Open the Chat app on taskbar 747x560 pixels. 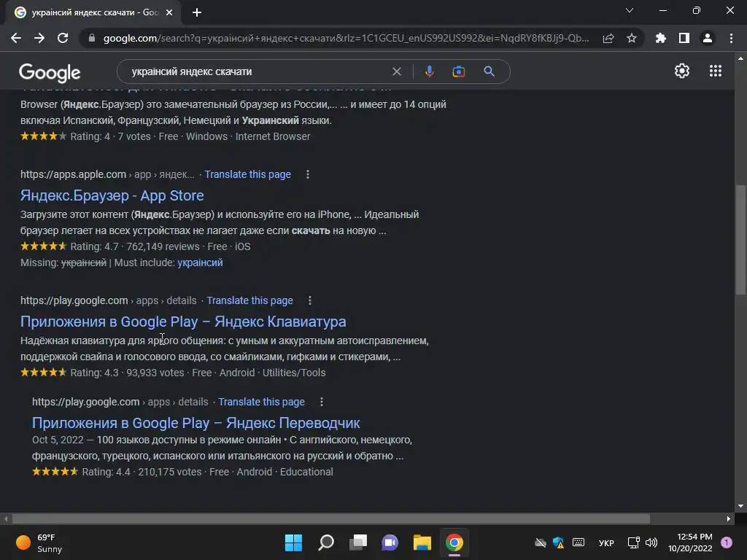(x=390, y=542)
